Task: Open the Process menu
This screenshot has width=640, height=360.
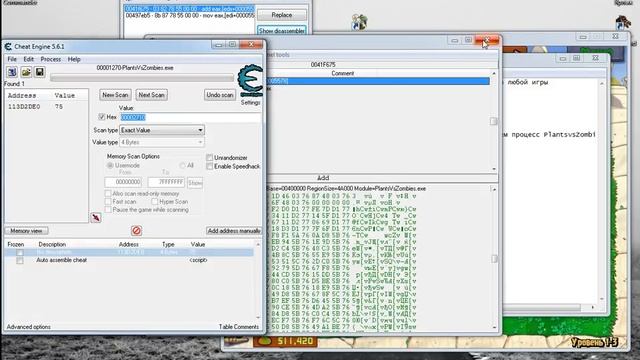Action: tap(51, 59)
